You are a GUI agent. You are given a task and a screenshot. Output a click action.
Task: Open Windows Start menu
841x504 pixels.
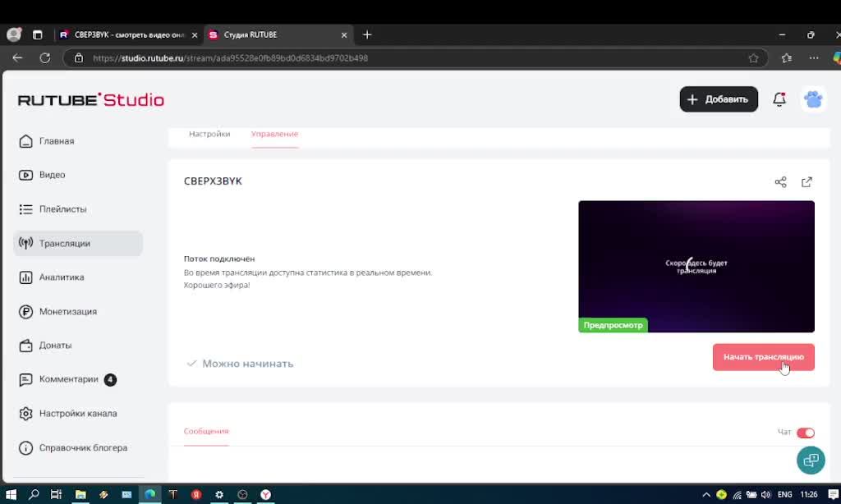pyautogui.click(x=11, y=494)
